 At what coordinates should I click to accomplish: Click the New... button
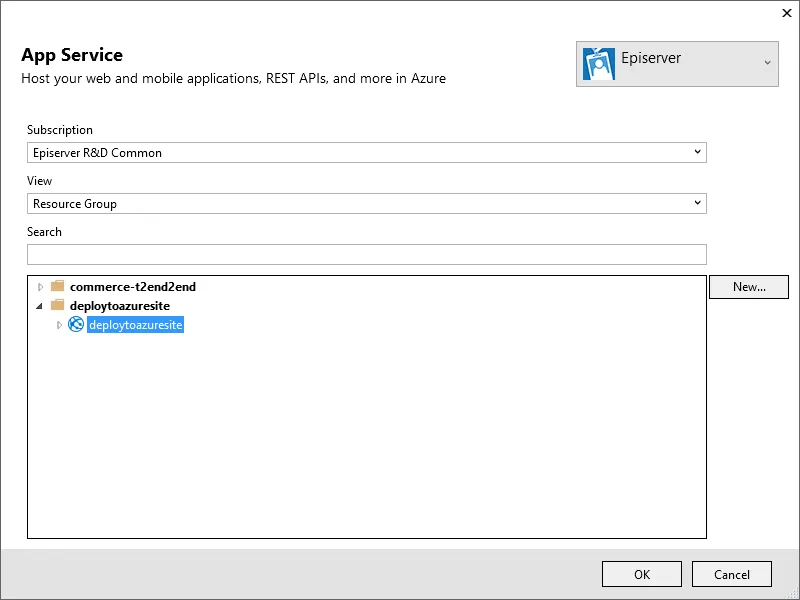click(x=748, y=287)
